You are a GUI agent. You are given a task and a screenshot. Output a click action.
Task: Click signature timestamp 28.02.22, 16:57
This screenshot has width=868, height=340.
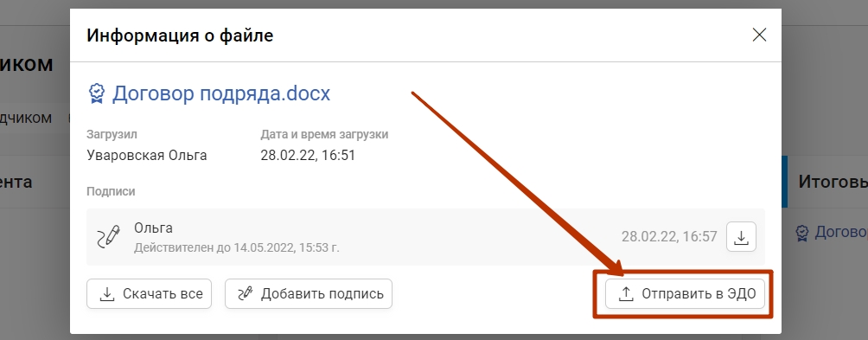[668, 237]
